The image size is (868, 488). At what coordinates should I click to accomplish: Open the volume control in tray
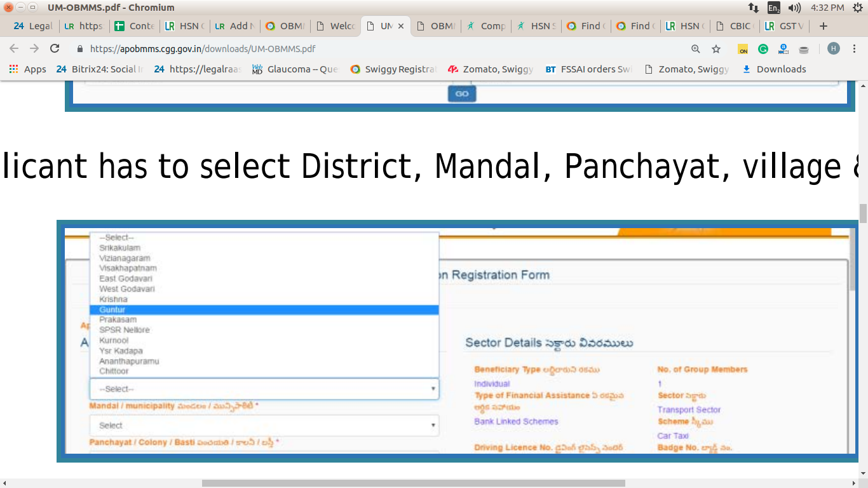pos(794,8)
